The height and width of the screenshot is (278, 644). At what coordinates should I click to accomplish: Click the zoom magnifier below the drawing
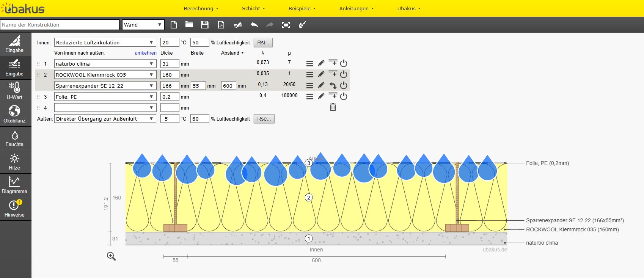pos(111,256)
